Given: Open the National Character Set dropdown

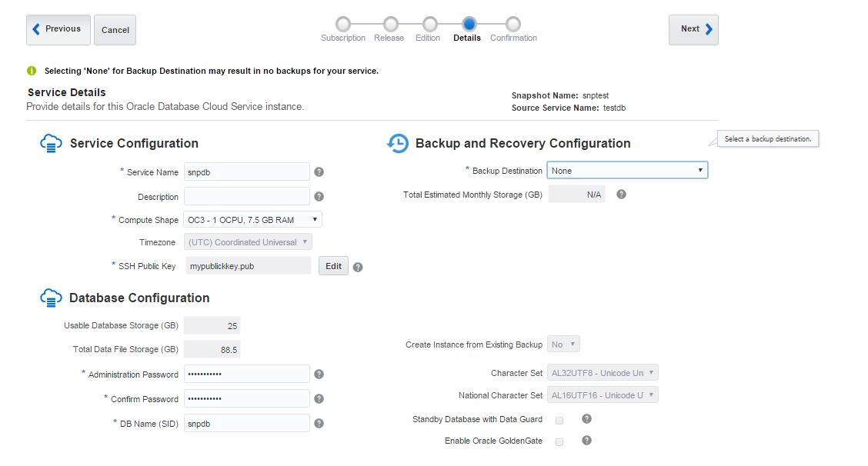Looking at the screenshot, I should (603, 395).
